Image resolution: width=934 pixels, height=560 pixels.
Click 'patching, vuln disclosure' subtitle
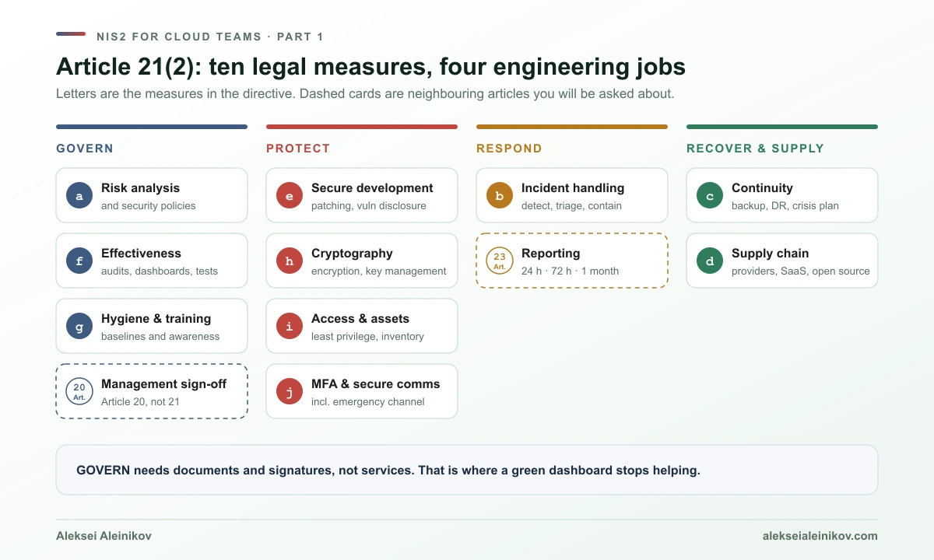tap(369, 206)
